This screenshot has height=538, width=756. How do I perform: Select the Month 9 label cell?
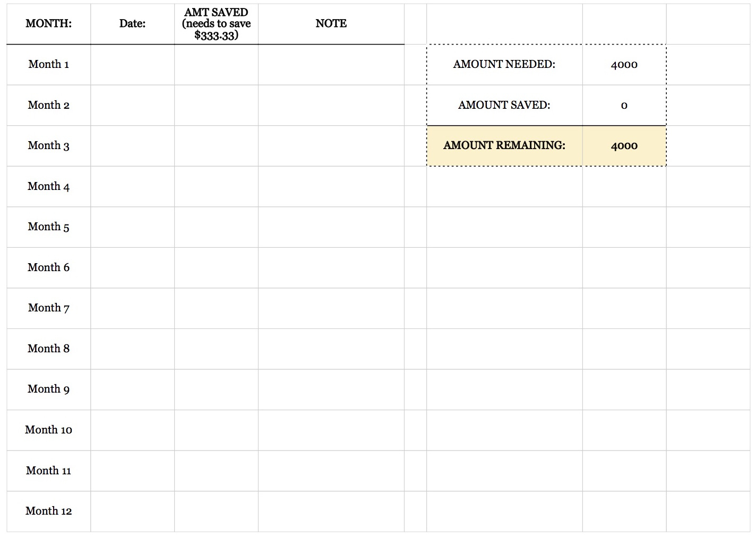pos(48,389)
